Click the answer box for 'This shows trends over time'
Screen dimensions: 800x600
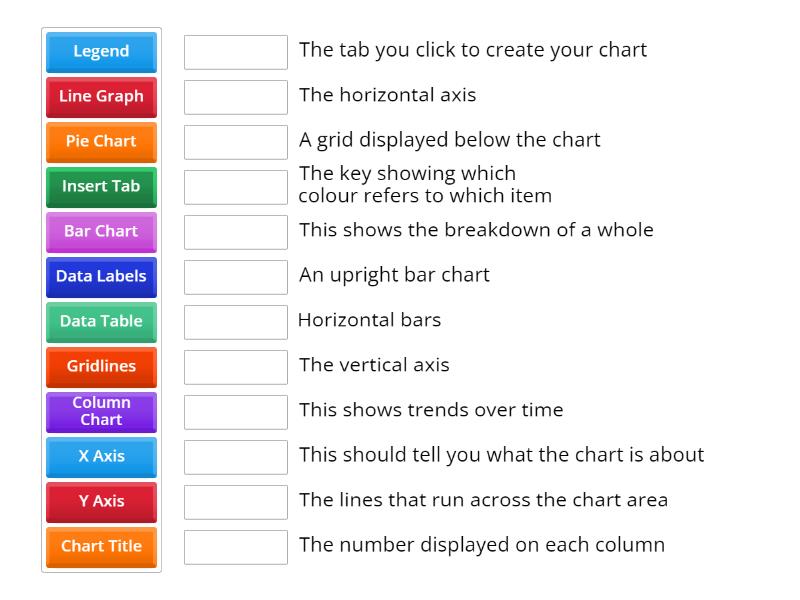point(235,410)
